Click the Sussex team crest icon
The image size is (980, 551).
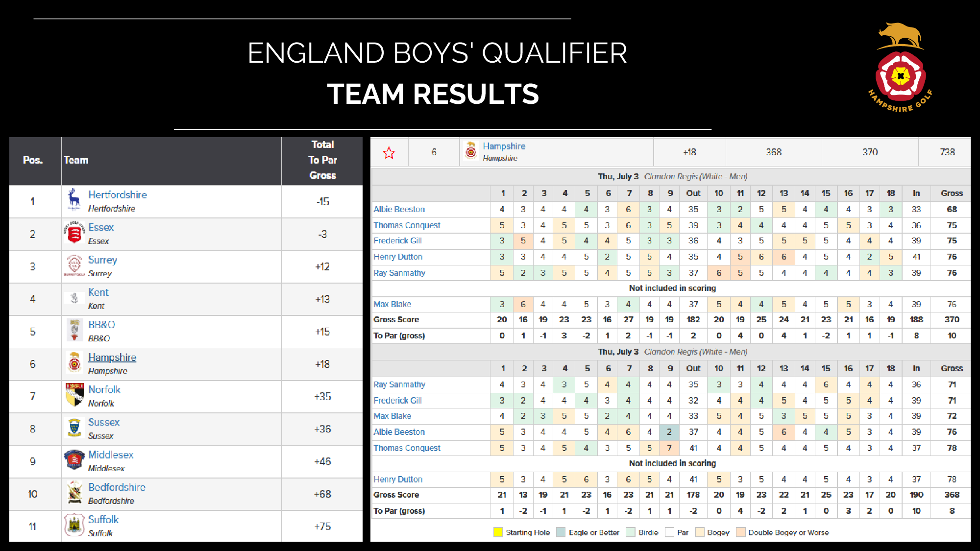click(74, 428)
